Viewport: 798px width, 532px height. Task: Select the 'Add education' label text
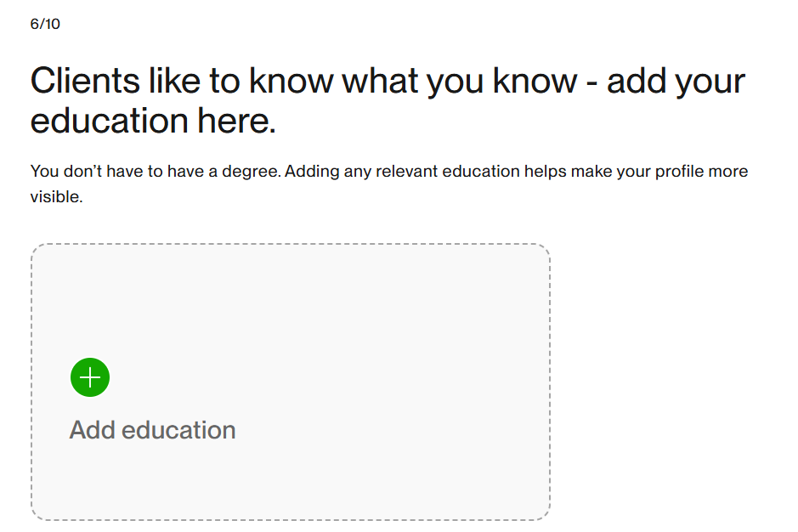(x=152, y=430)
